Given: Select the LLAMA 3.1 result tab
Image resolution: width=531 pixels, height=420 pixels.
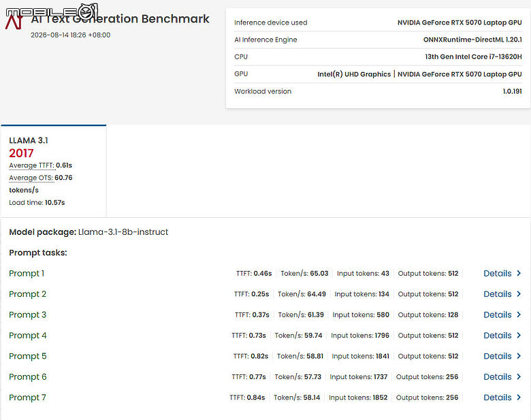Looking at the screenshot, I should click(54, 171).
